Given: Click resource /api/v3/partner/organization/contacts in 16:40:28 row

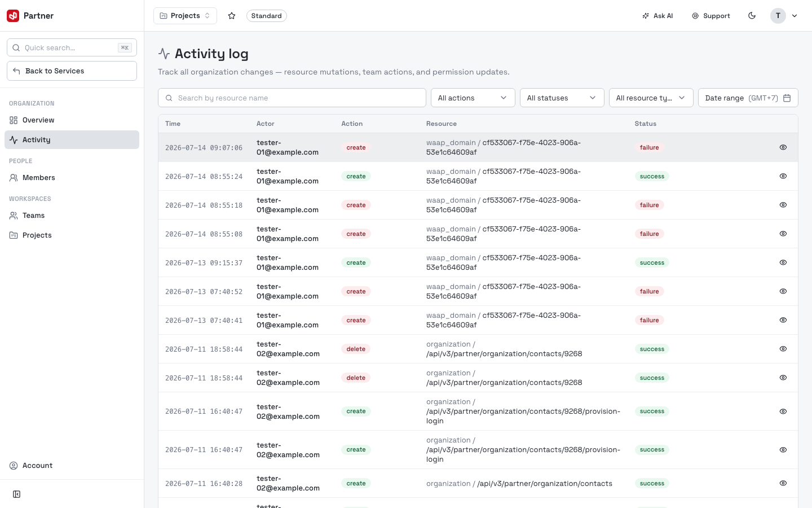Looking at the screenshot, I should click(545, 484).
